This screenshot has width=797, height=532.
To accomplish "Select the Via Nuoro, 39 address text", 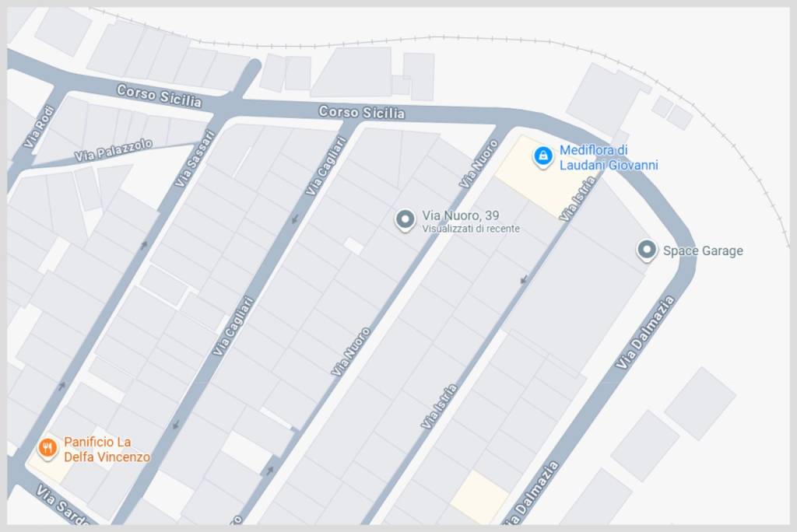I will [x=461, y=215].
